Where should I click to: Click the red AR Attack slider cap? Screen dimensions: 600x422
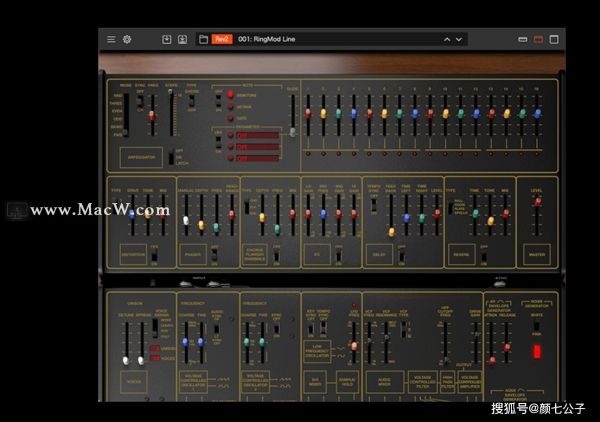(x=492, y=360)
